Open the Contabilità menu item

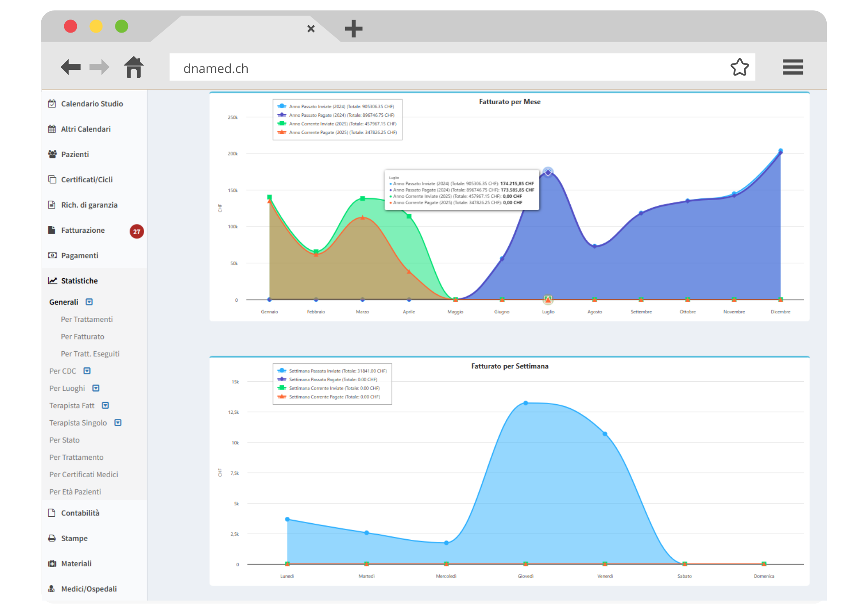coord(80,513)
